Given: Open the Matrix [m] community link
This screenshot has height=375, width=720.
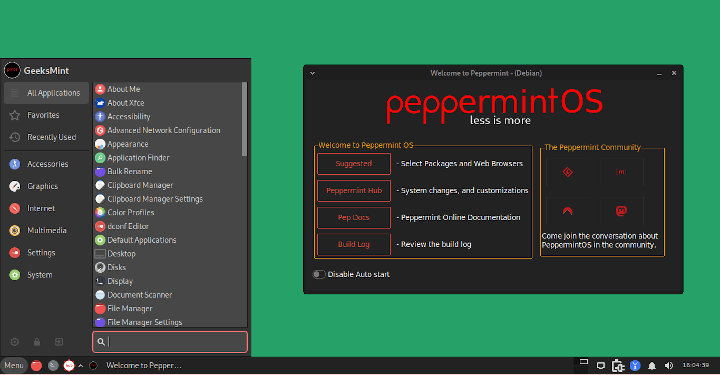Looking at the screenshot, I should point(621,172).
